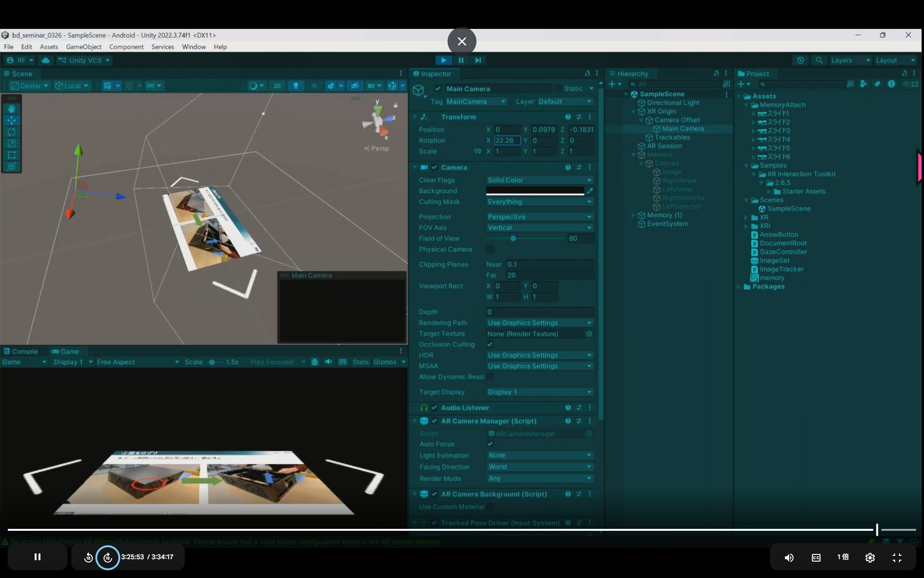Viewport: 924px width, 578px height.
Task: Pick background color with eyedropper icon
Action: (590, 191)
